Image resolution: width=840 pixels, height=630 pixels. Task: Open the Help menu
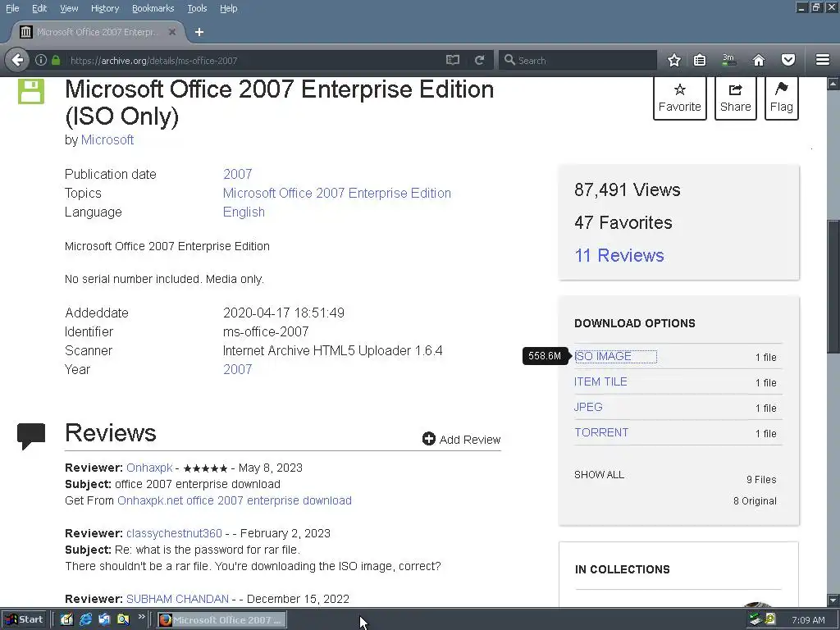(229, 8)
